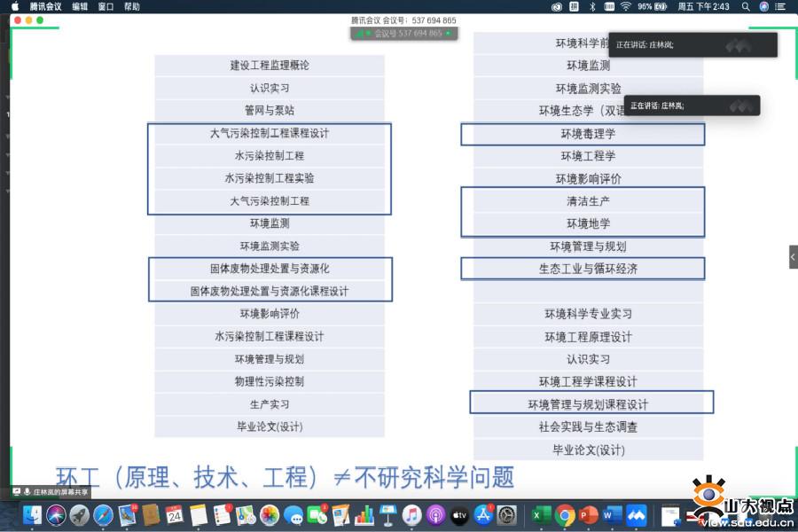Screen dimensions: 798x532
Task: Open Finder from the dock
Action: tap(33, 514)
